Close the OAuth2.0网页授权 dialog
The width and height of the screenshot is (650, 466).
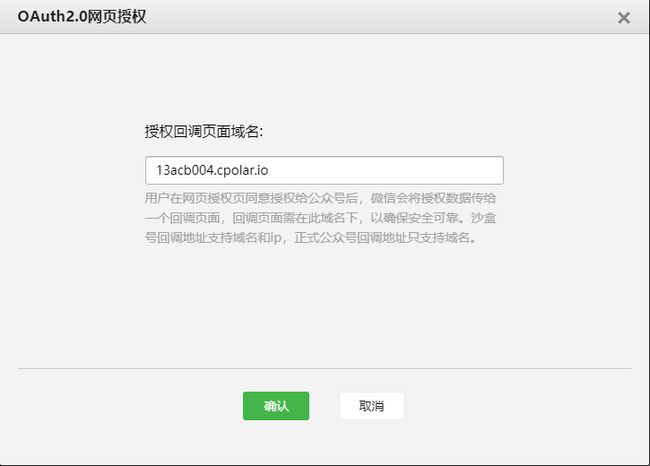coord(623,18)
